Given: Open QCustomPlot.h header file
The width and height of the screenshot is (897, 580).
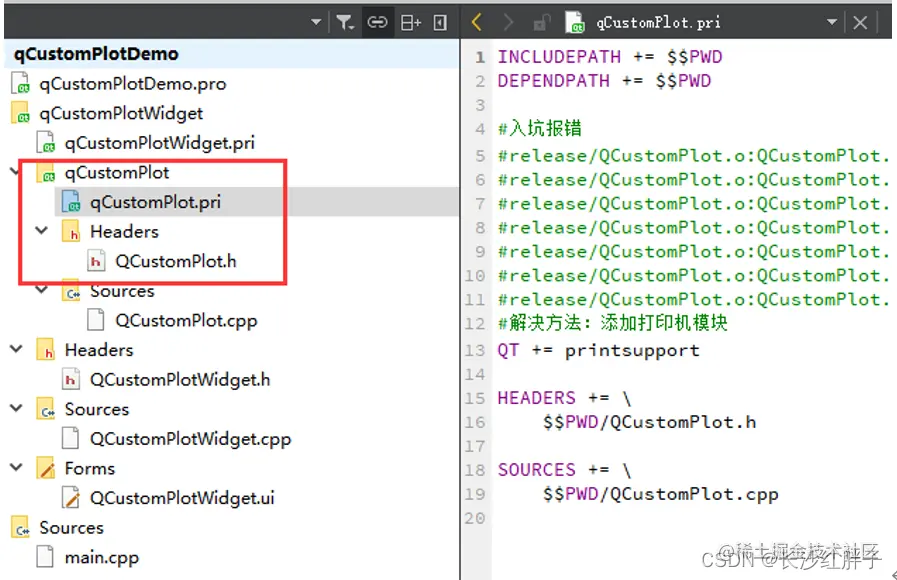Looking at the screenshot, I should point(176,261).
